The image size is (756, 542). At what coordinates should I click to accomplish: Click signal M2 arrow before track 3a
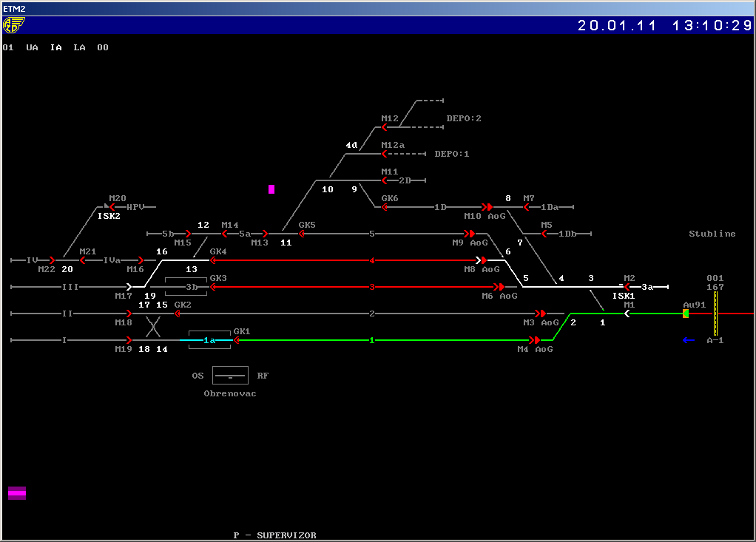[627, 287]
